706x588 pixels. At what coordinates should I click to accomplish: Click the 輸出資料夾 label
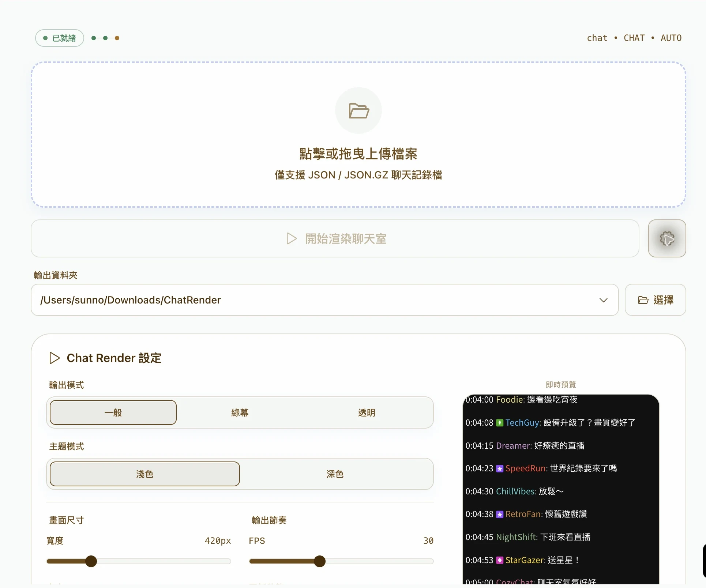tap(56, 275)
